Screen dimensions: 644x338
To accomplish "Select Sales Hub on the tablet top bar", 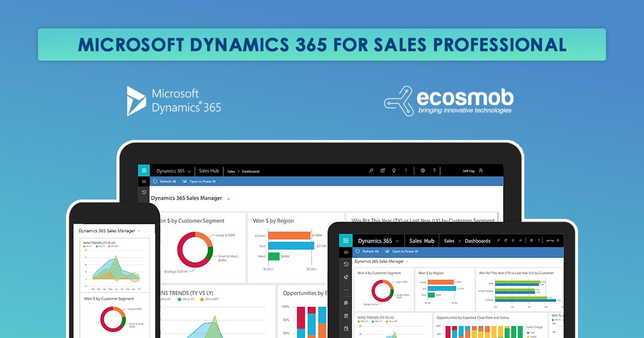I will (x=422, y=241).
